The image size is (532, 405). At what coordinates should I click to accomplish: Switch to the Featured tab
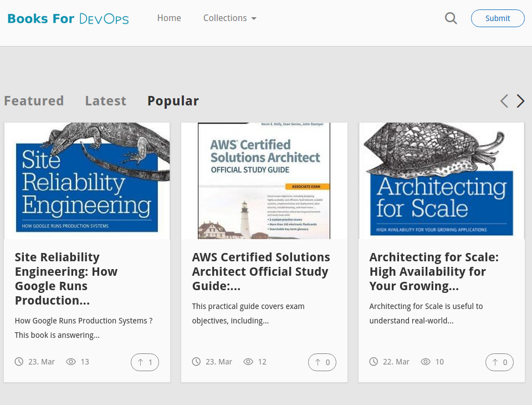coord(34,100)
